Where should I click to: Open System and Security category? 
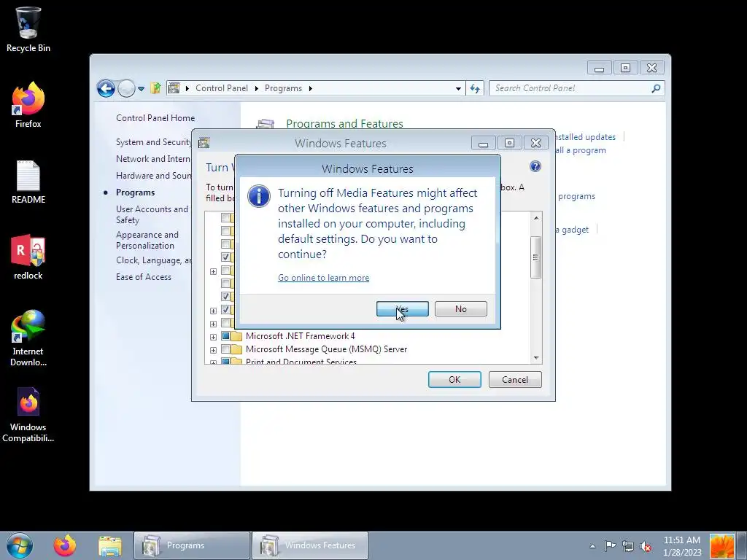[153, 142]
